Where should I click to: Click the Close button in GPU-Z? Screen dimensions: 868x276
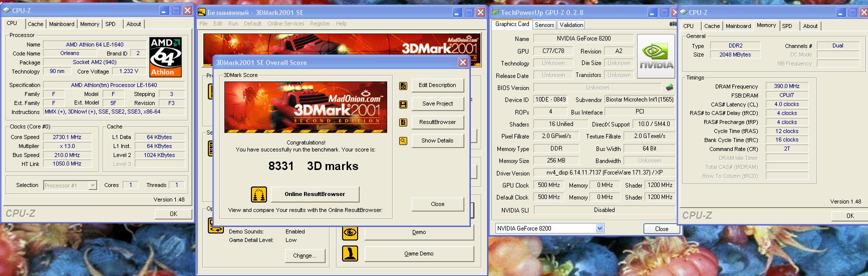(662, 229)
